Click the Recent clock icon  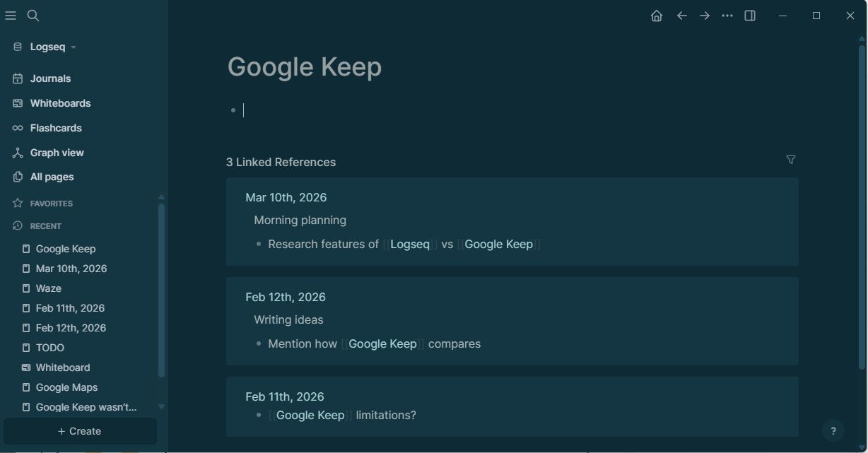[x=18, y=225]
